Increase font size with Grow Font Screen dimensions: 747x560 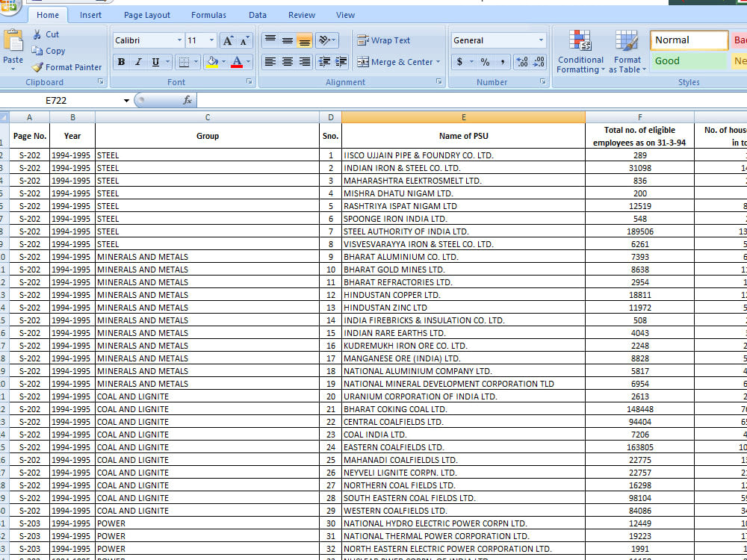[x=228, y=40]
